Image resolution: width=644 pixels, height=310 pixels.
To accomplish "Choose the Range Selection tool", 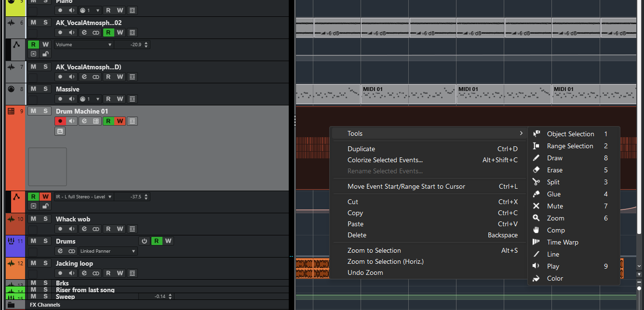I will point(574,146).
